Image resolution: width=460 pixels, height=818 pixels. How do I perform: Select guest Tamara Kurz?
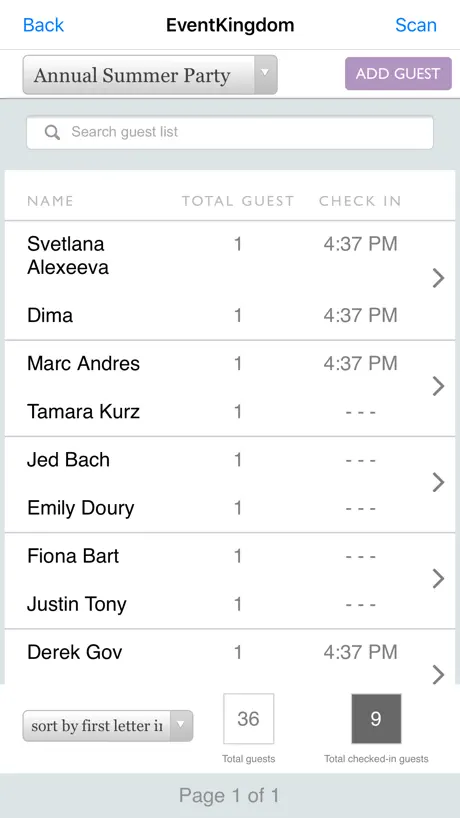[83, 412]
